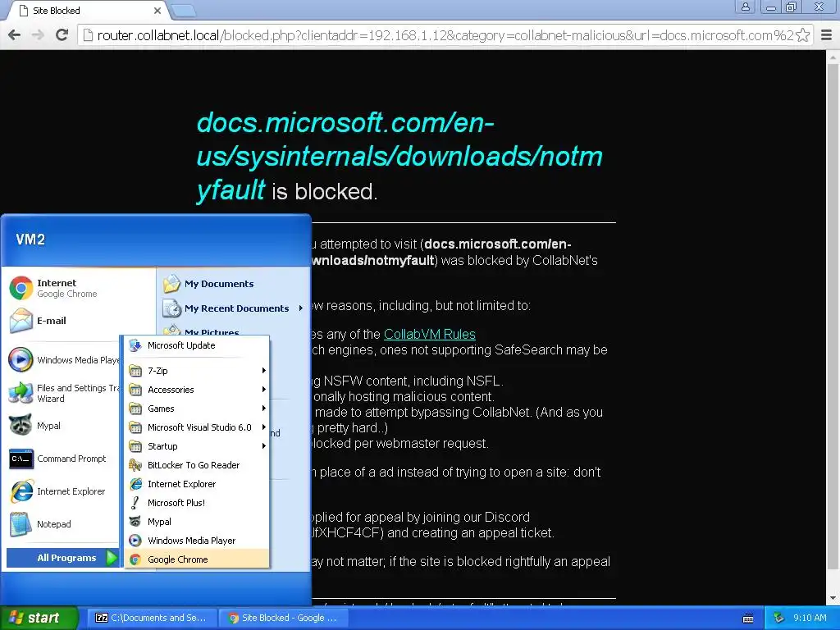Launch Mypal from the start menu left column
This screenshot has height=630, width=840.
(63, 426)
